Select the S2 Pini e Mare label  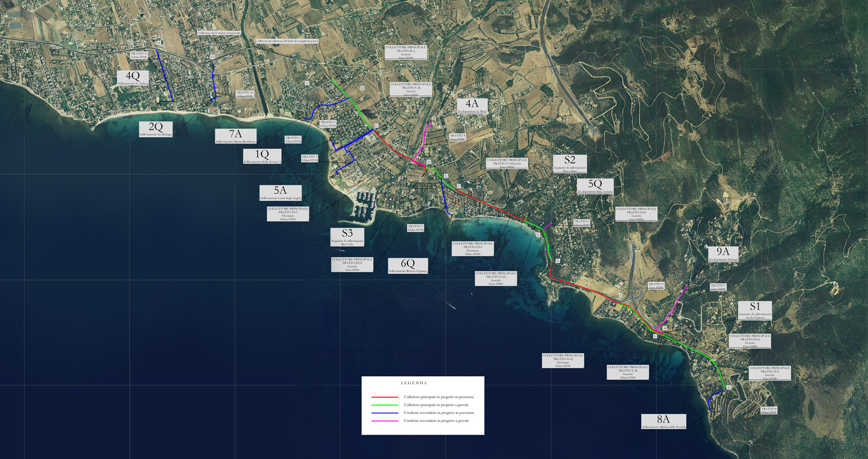pos(570,164)
